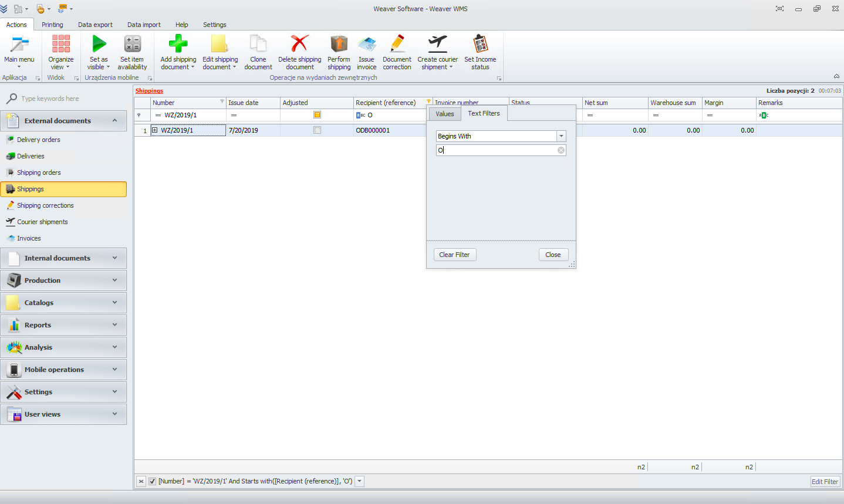Click Number filter cell WZ/2019/1
This screenshot has width=844, height=504.
click(188, 115)
